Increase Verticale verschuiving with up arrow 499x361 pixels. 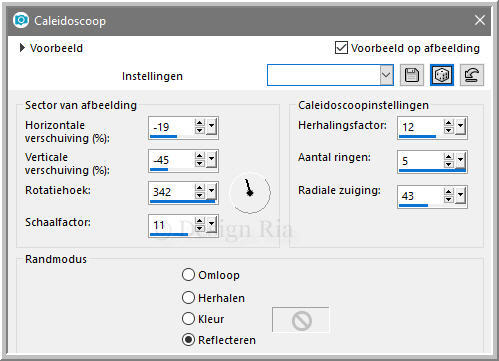coord(200,156)
